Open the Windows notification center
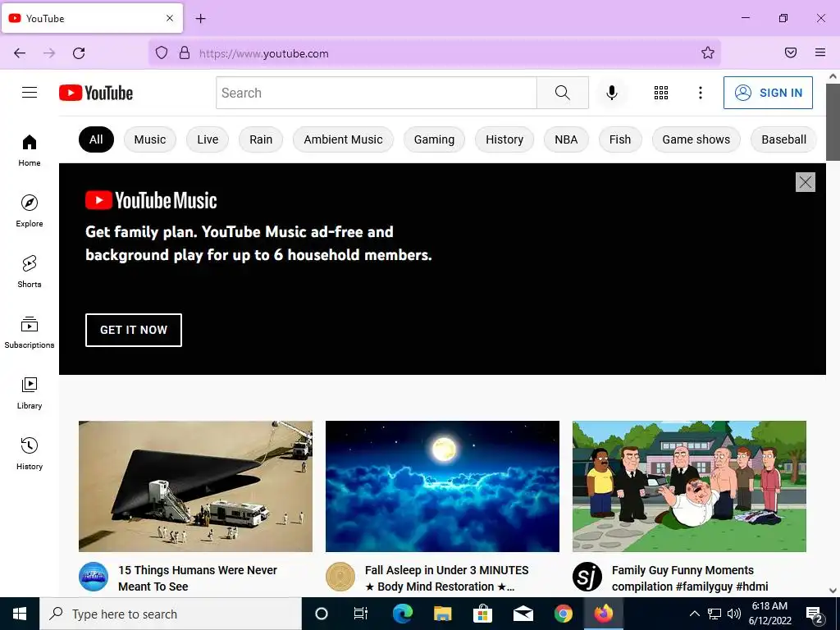The width and height of the screenshot is (840, 630). click(x=815, y=614)
